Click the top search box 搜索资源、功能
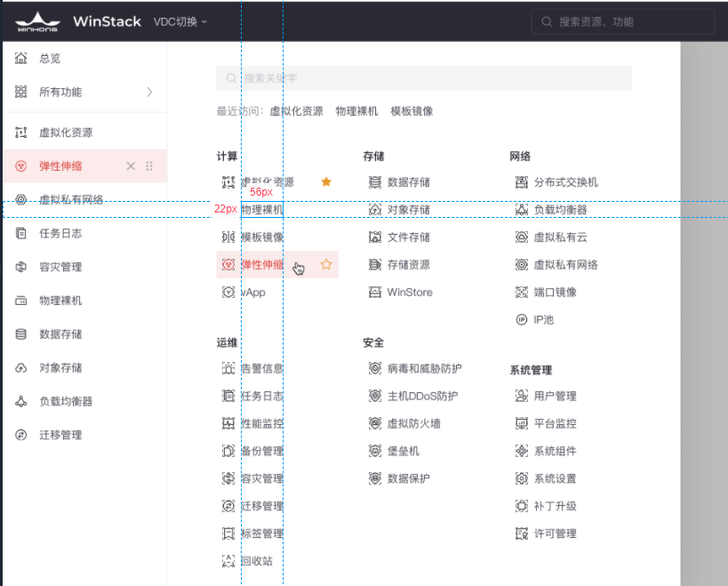Image resolution: width=728 pixels, height=586 pixels. pos(622,22)
